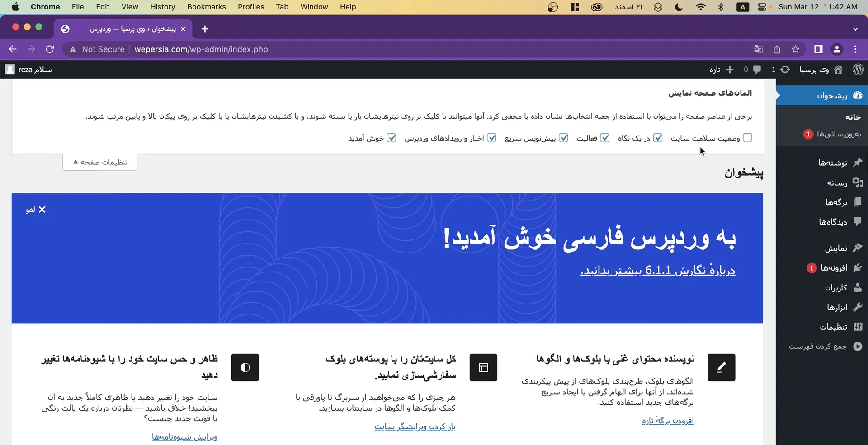Click باز کردن ویرایشگر سایت link

pyautogui.click(x=415, y=426)
